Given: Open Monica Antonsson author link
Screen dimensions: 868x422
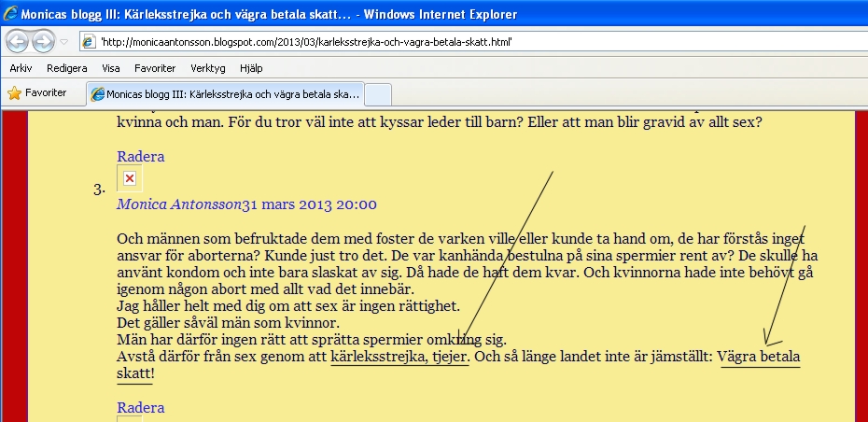Looking at the screenshot, I should point(179,204).
